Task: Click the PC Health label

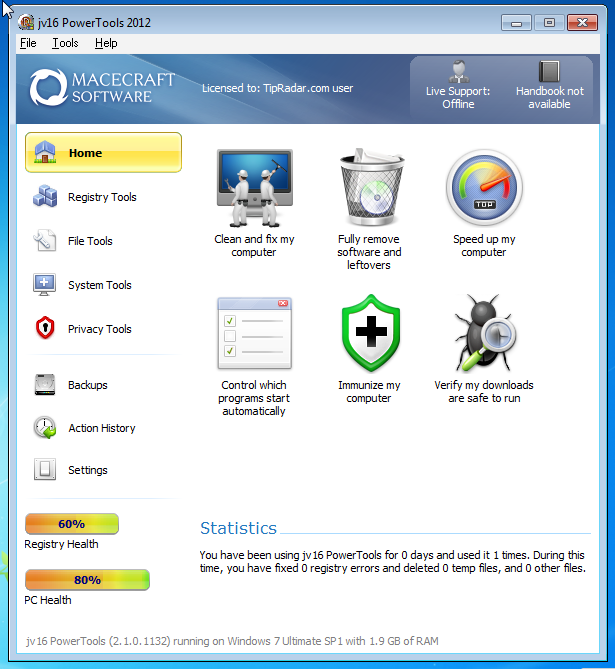Action: pyautogui.click(x=48, y=600)
